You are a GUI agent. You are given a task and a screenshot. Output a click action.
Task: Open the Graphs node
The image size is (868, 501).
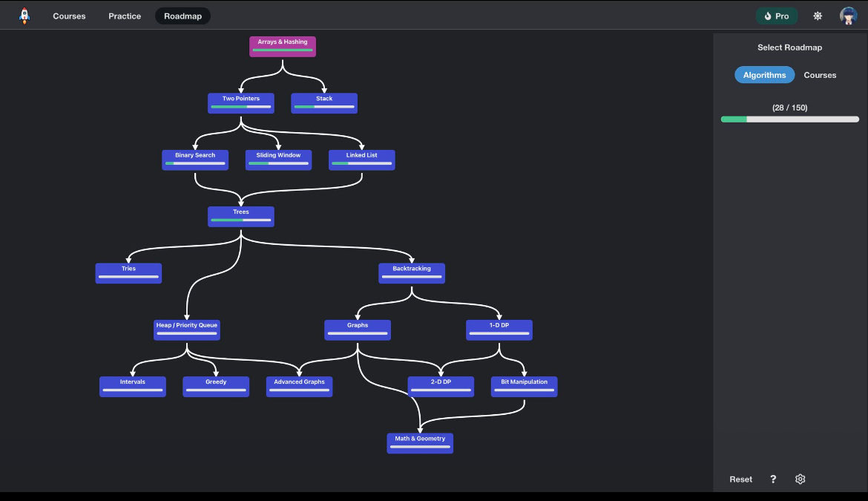[x=358, y=330]
